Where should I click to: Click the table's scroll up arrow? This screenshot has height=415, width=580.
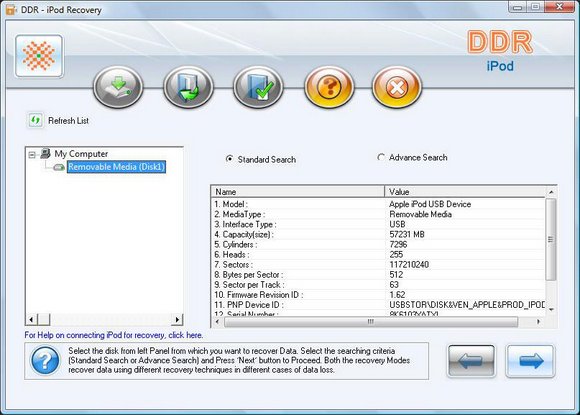click(x=551, y=192)
